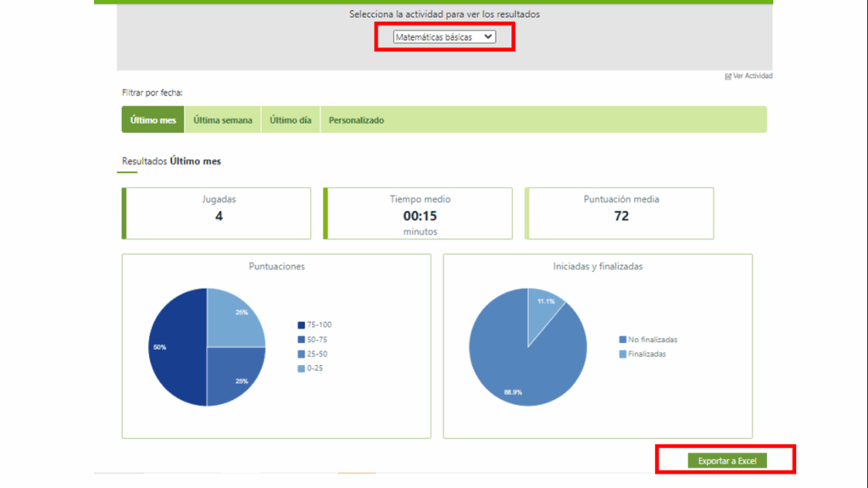Click the edit icon beside Ver Actividad
Viewport: 868px width, 488px height.
tap(727, 76)
